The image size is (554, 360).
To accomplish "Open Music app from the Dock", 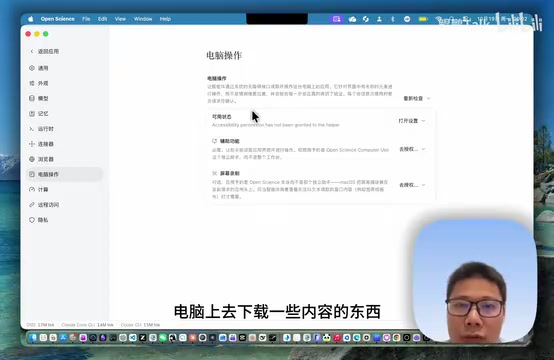I will 337,338.
